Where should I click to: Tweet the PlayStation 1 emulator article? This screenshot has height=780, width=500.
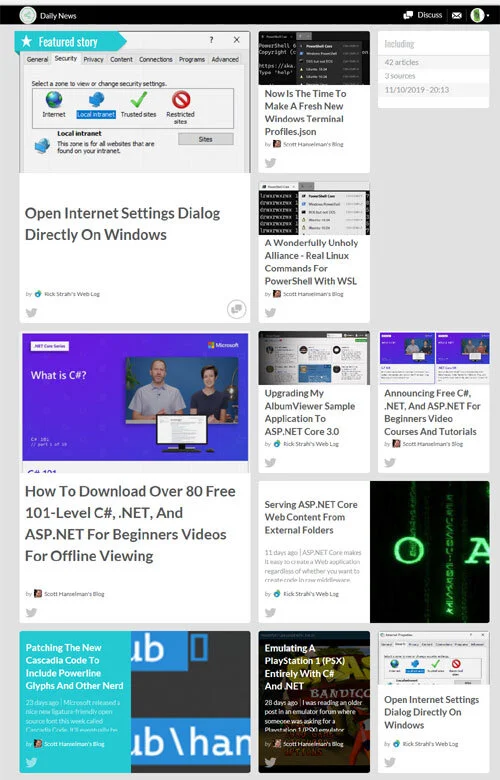270,762
